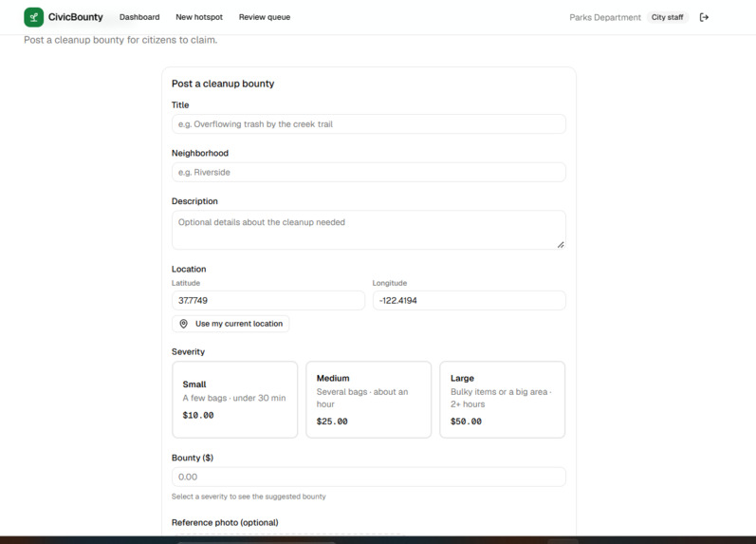The width and height of the screenshot is (756, 544).
Task: Click the $25.00 price text
Action: pos(332,422)
